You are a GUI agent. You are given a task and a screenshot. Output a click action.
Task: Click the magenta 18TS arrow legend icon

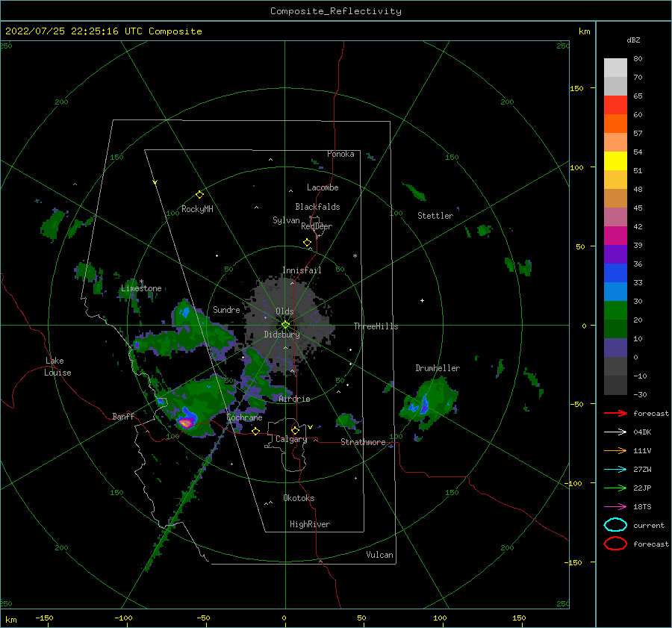(615, 507)
